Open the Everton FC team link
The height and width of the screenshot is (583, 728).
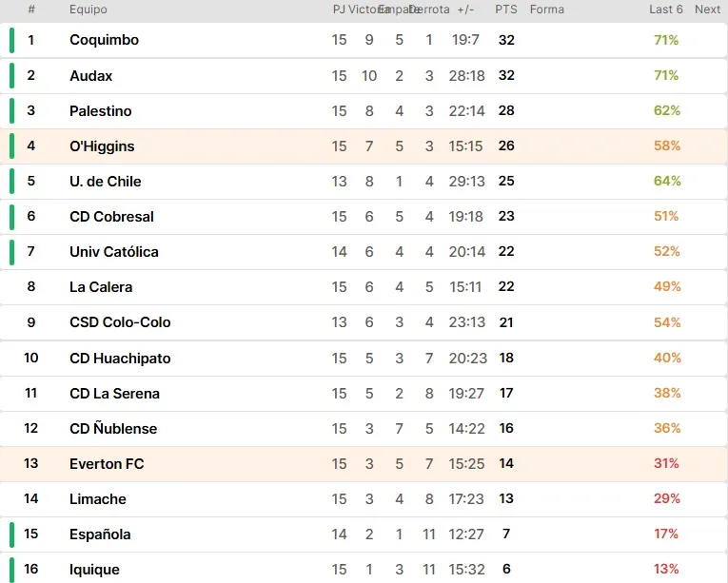[x=107, y=464]
